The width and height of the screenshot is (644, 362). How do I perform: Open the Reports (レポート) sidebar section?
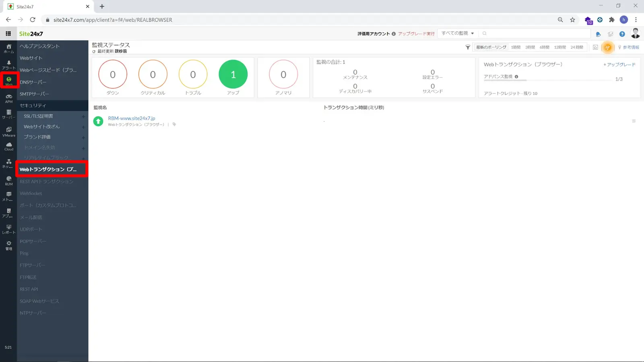click(8, 229)
